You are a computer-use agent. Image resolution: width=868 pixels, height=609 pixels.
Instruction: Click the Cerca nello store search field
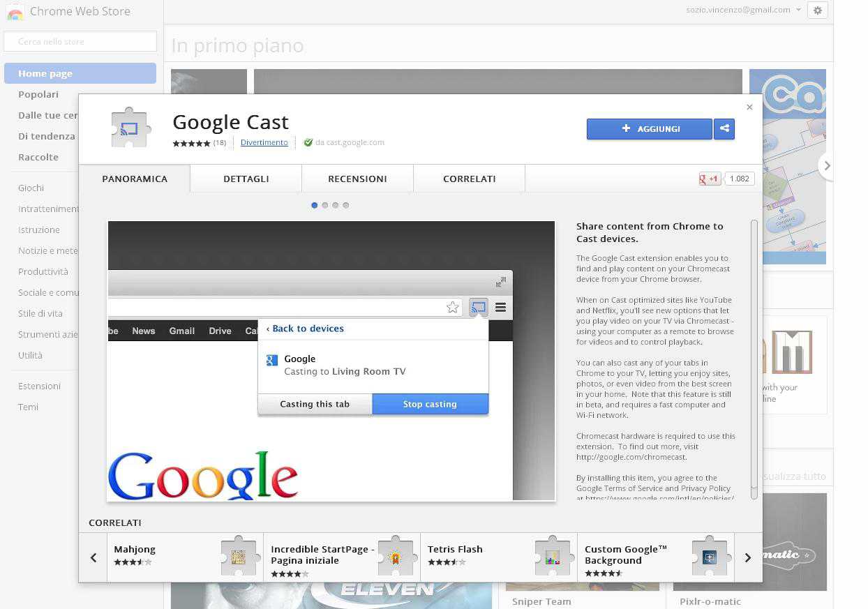coord(80,42)
